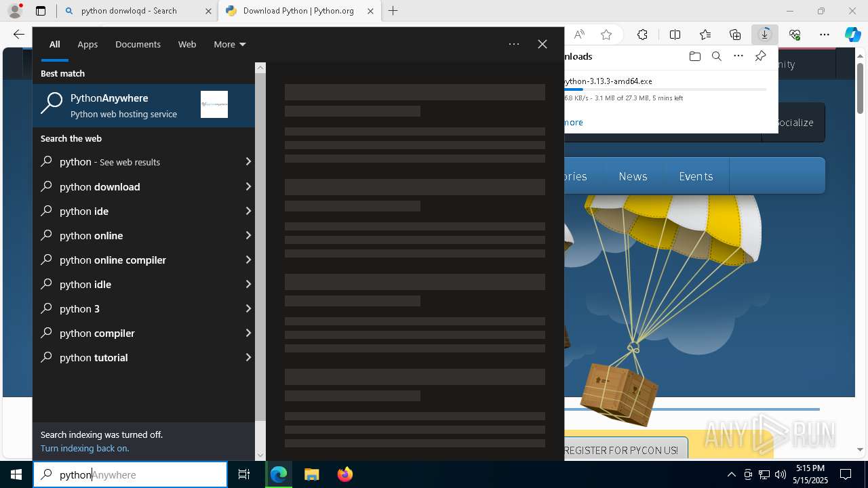Viewport: 868px width, 488px height.
Task: Expand python online compiler suggestion arrow
Action: pyautogui.click(x=248, y=260)
